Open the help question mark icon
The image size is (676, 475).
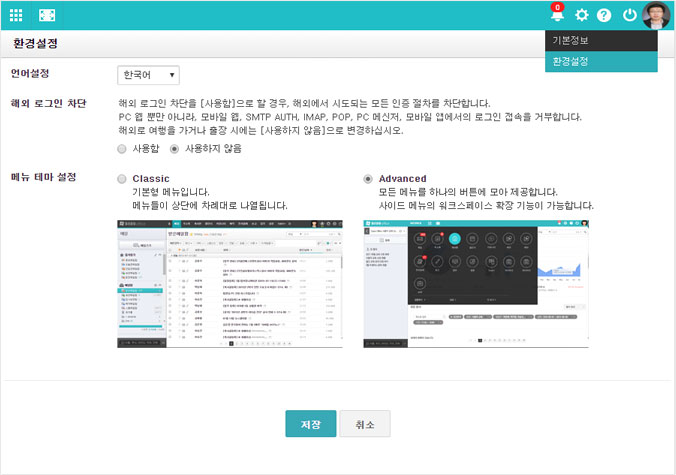tap(604, 16)
